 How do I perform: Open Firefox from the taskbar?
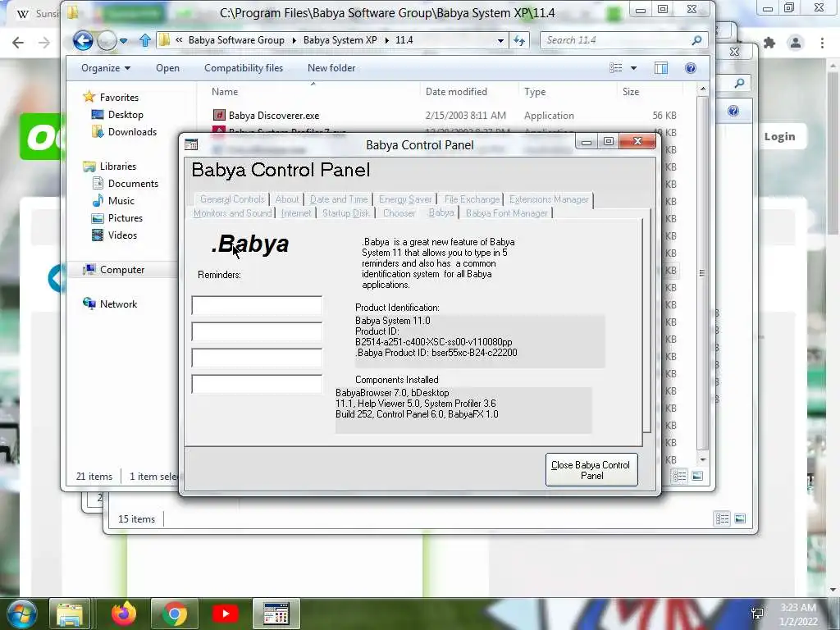coord(123,614)
